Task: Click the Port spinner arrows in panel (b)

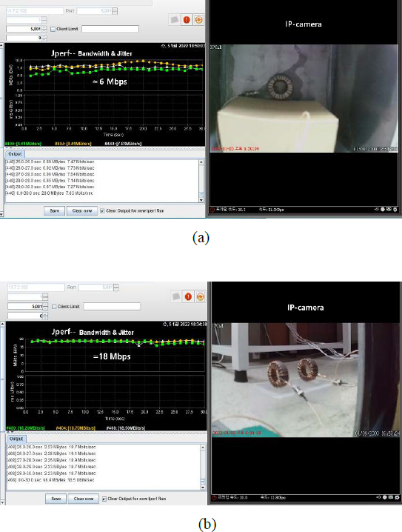Action: click(116, 287)
